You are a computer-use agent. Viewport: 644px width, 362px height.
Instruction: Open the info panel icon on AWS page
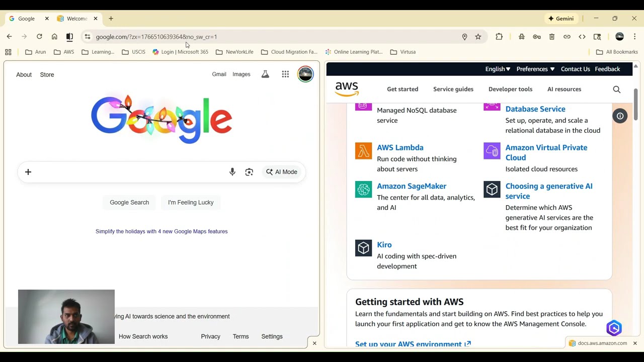[620, 116]
